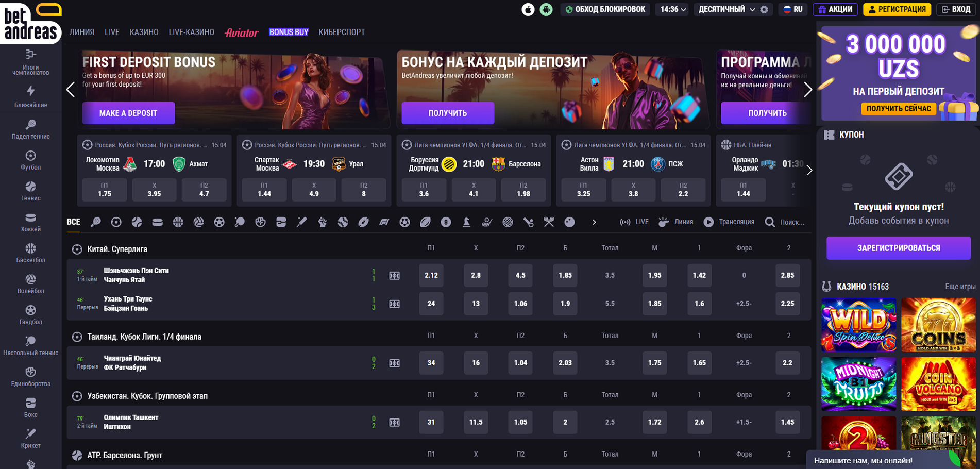Image resolution: width=980 pixels, height=469 pixels.
Task: Open Padel tennis in left sidebar
Action: [x=30, y=129]
